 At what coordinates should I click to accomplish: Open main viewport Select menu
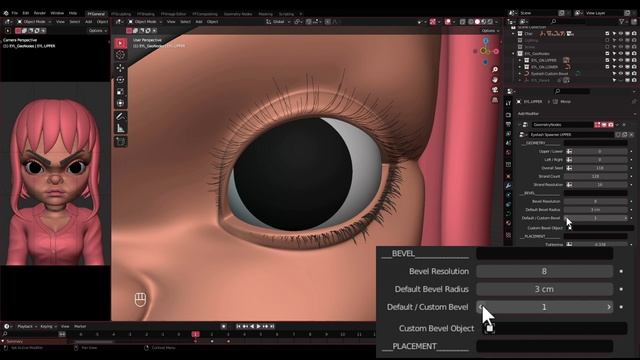[185, 22]
